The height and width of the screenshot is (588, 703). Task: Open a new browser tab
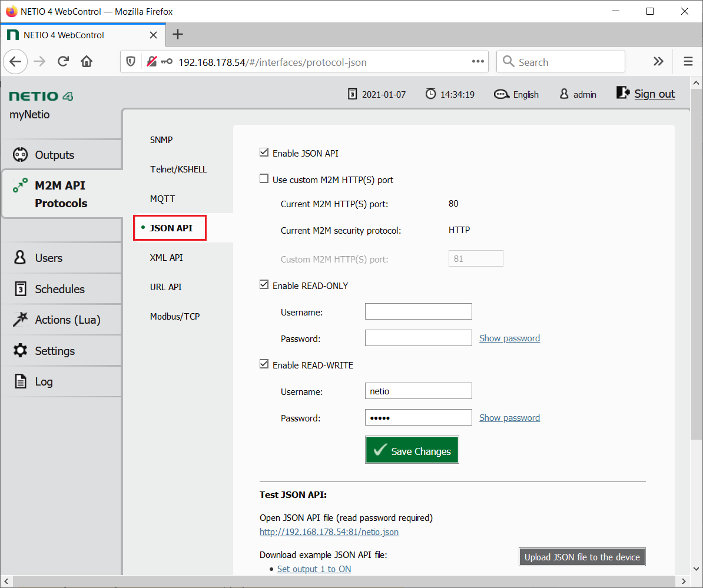[x=178, y=35]
